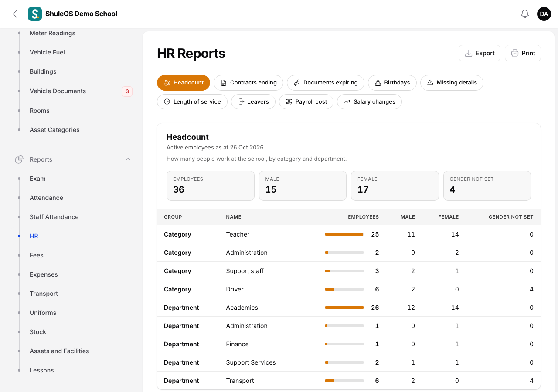558x392 pixels.
Task: Switch to the Headcount tab
Action: pyautogui.click(x=184, y=83)
